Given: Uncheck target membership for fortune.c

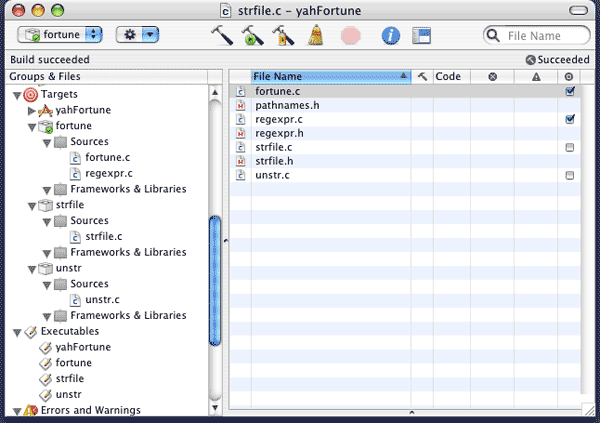Looking at the screenshot, I should [x=570, y=91].
